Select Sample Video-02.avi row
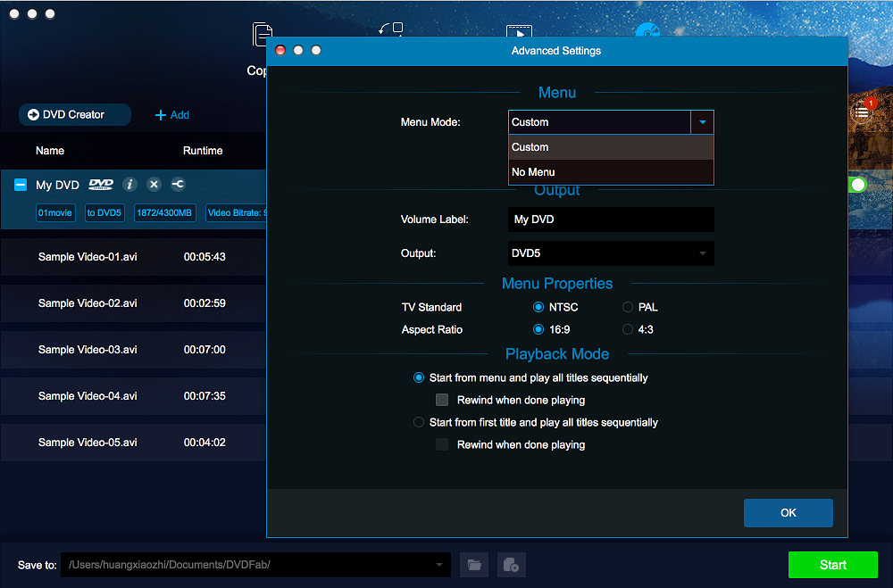This screenshot has width=893, height=588. pos(133,303)
